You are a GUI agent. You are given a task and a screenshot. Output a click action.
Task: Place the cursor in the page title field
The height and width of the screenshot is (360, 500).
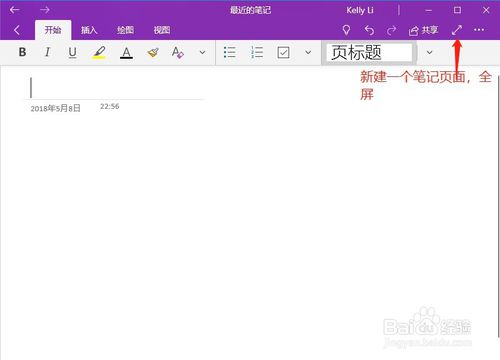click(x=113, y=88)
